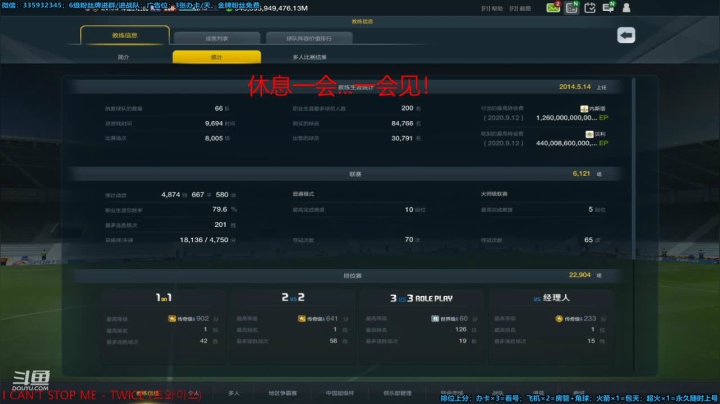Viewport: 720px width, 404px height.
Task: Open 地区争霸赛 in the bottom menu
Action: 282,393
